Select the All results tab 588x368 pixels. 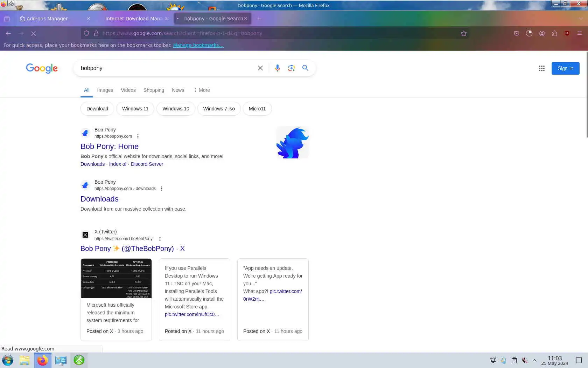(86, 90)
